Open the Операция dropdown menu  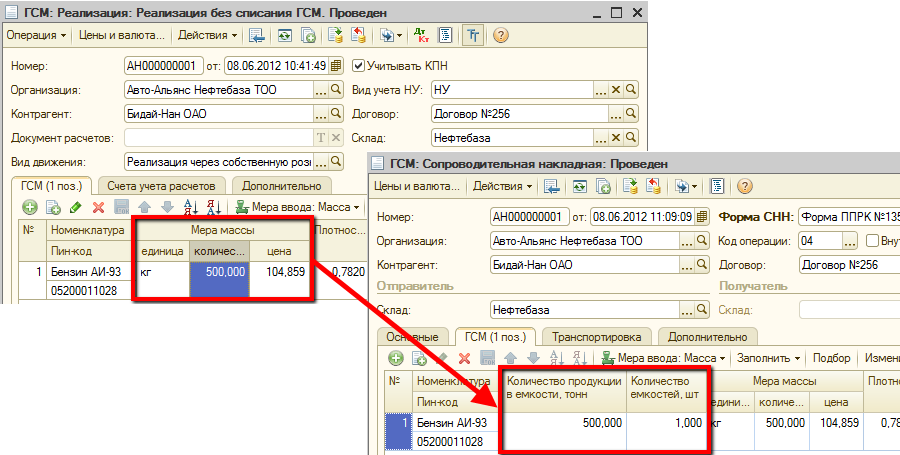pyautogui.click(x=36, y=35)
